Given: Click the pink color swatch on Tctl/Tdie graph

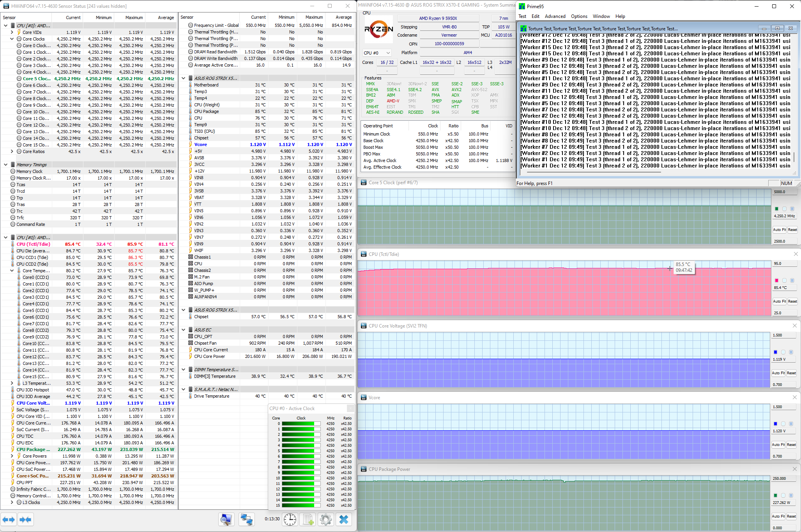Looking at the screenshot, I should 776,280.
